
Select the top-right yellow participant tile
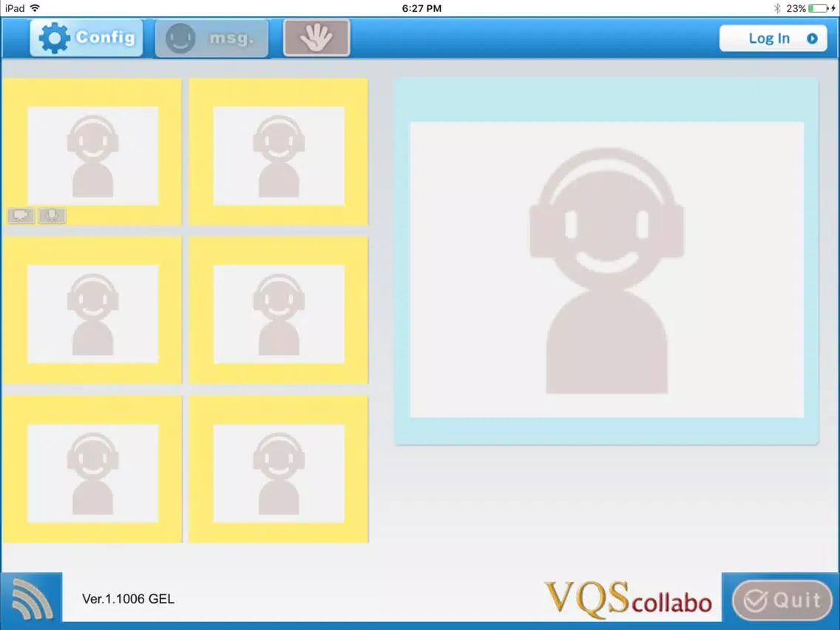279,152
